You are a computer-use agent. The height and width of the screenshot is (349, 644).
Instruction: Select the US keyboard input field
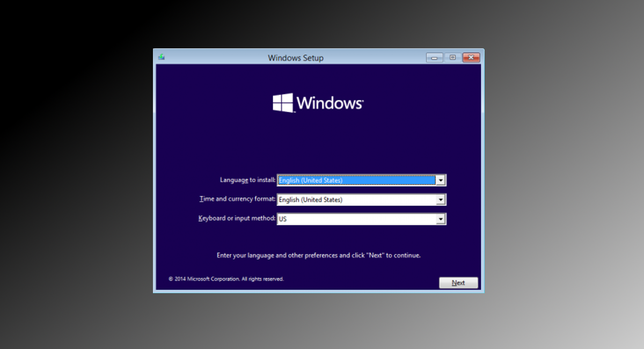click(361, 219)
